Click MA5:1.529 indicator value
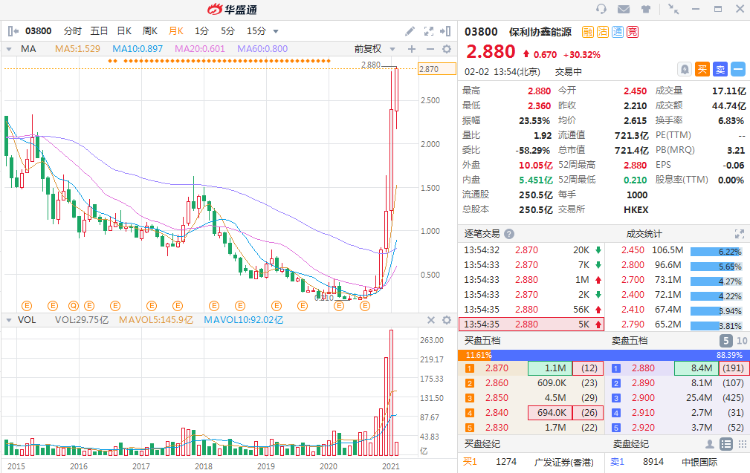The width and height of the screenshot is (750, 473). [x=77, y=49]
